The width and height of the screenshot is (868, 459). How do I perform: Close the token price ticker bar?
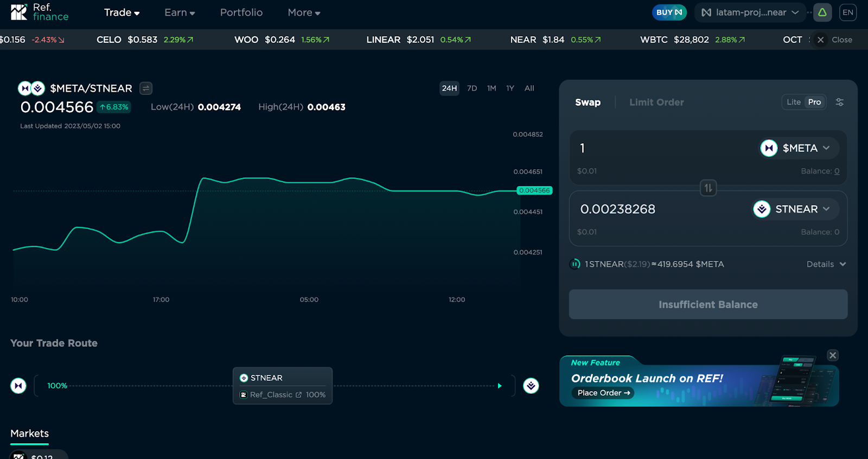pyautogui.click(x=835, y=40)
